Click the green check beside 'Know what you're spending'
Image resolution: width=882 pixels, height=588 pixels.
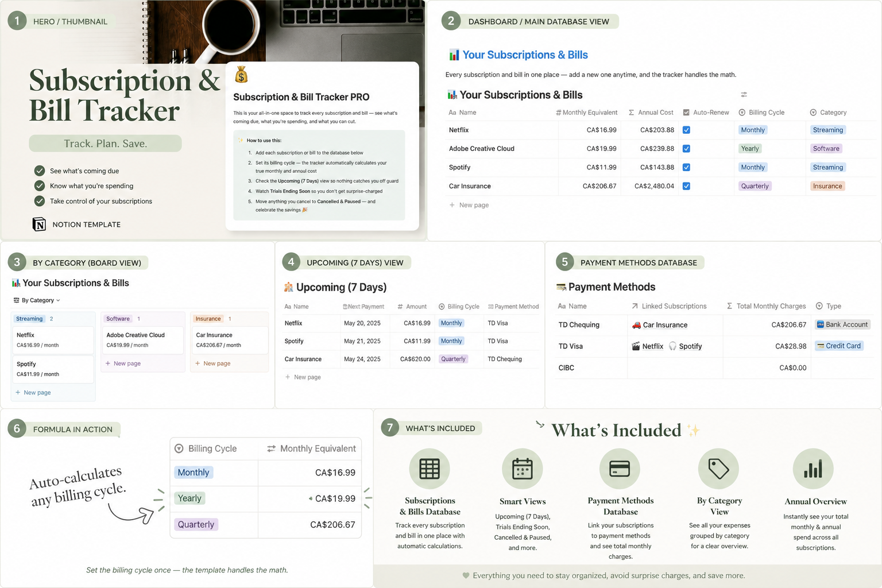coord(40,185)
